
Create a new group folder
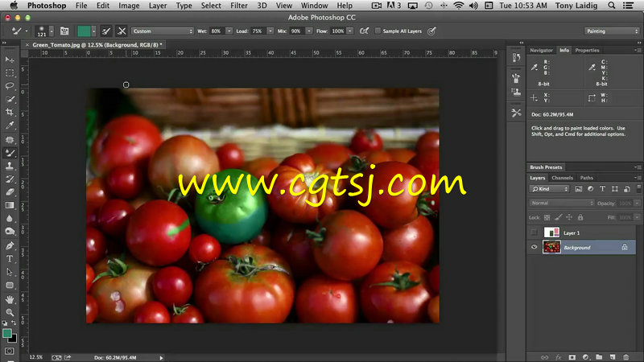(599, 357)
